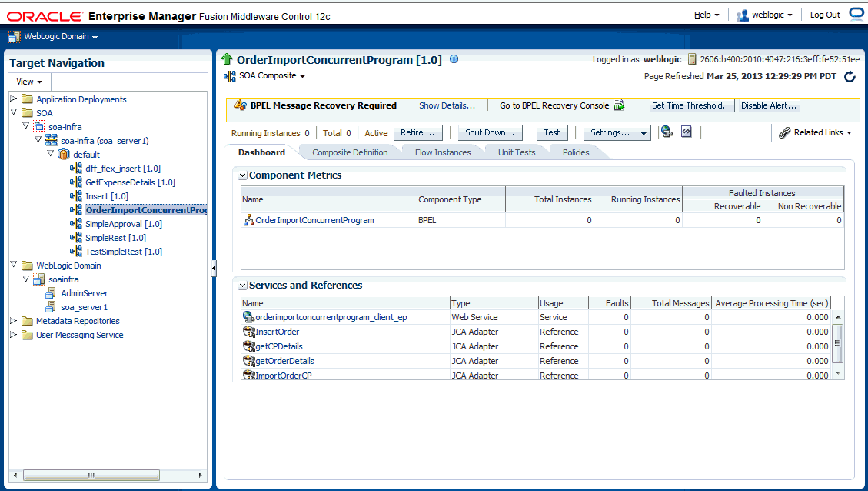Click the Services and References vertical scrollbar

(837, 342)
